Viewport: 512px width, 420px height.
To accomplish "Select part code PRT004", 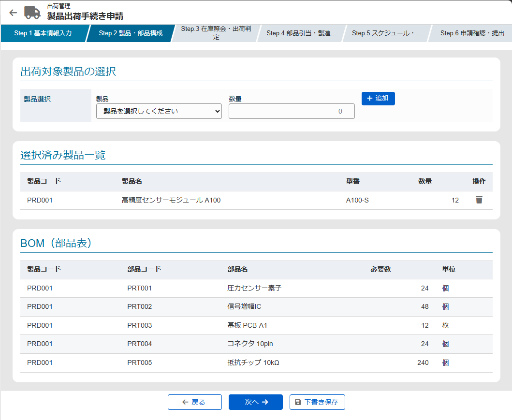I will point(139,344).
